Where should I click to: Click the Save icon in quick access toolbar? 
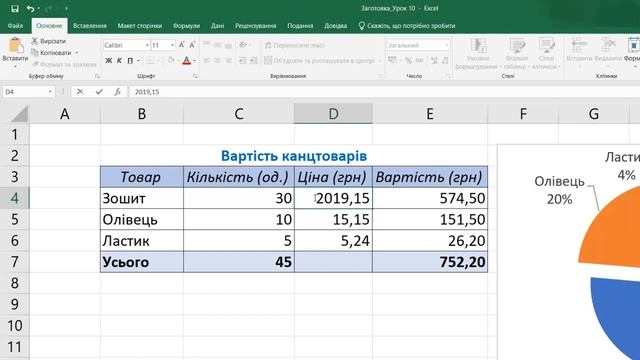(x=15, y=9)
